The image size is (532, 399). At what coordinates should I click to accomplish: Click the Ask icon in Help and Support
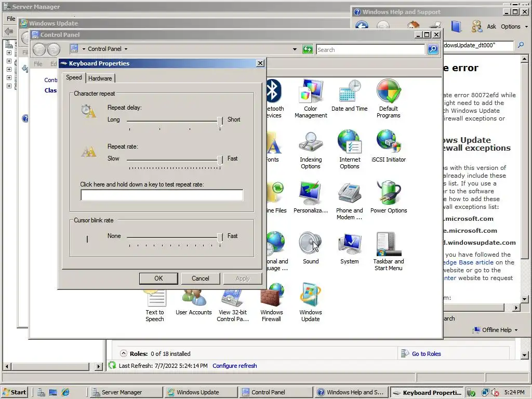[x=476, y=26]
